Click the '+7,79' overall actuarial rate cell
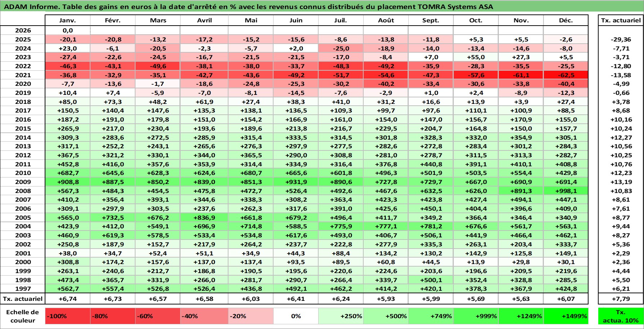This screenshot has height=329, width=644. tap(621, 299)
